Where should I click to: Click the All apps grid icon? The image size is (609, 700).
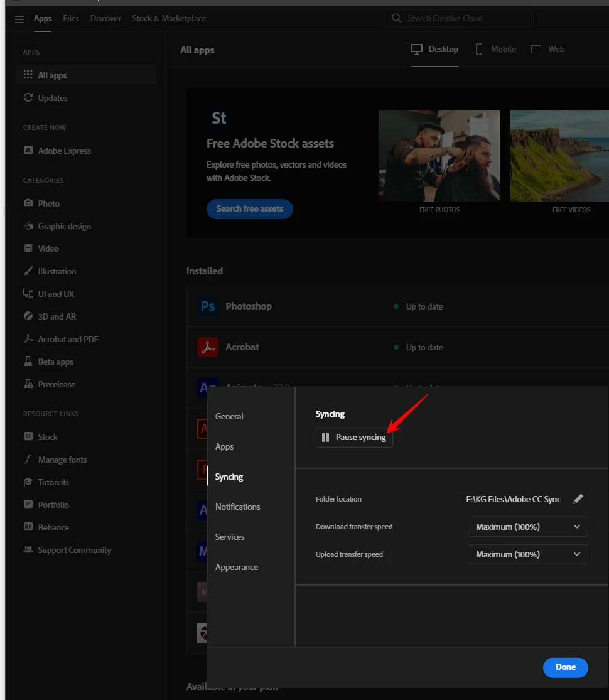[x=28, y=75]
